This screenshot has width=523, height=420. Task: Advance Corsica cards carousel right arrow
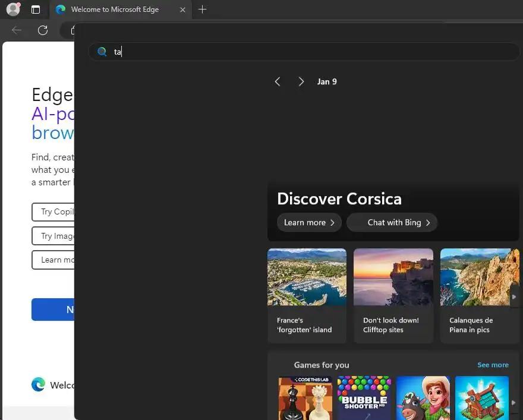tap(514, 296)
